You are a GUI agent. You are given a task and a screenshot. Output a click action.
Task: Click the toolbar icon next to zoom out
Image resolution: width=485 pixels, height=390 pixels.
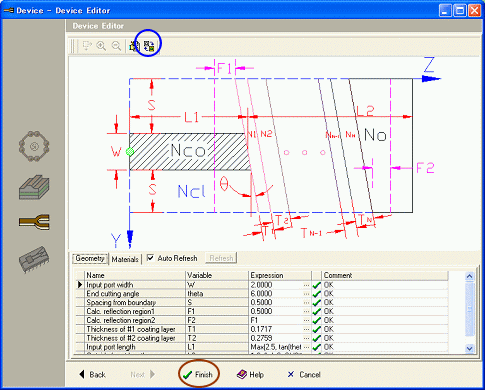pos(134,46)
